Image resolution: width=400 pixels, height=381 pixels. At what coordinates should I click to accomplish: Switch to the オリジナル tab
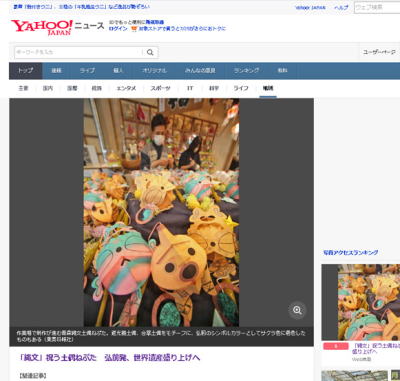coord(154,71)
